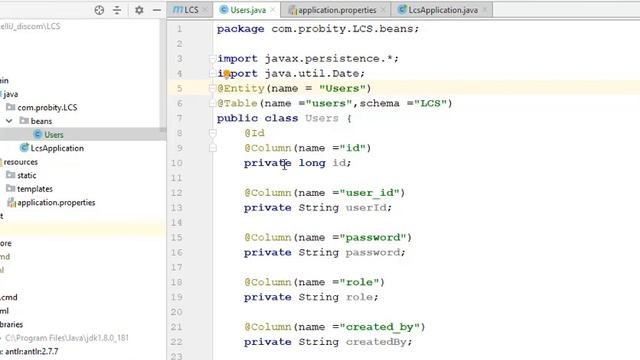Select LcsApplication in project tree
Screen dimensions: 640x360
(57, 148)
